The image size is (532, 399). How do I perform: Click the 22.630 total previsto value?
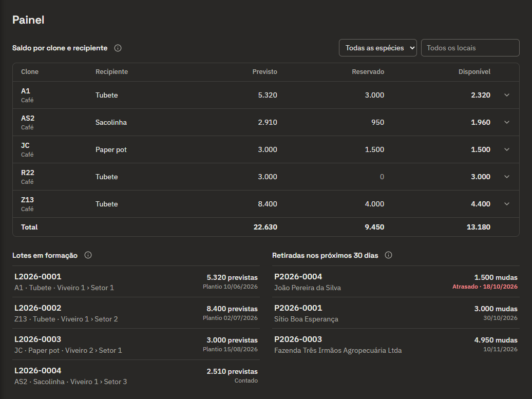point(265,227)
